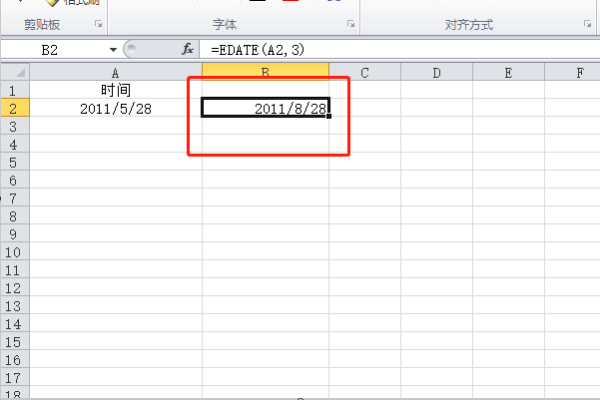Select row 7 header

[x=15, y=198]
